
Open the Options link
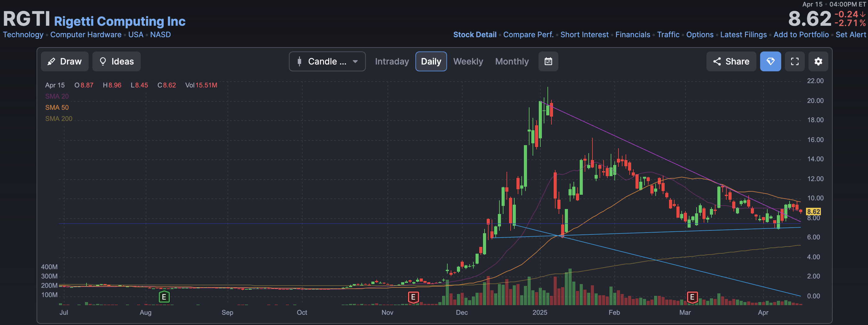click(700, 35)
